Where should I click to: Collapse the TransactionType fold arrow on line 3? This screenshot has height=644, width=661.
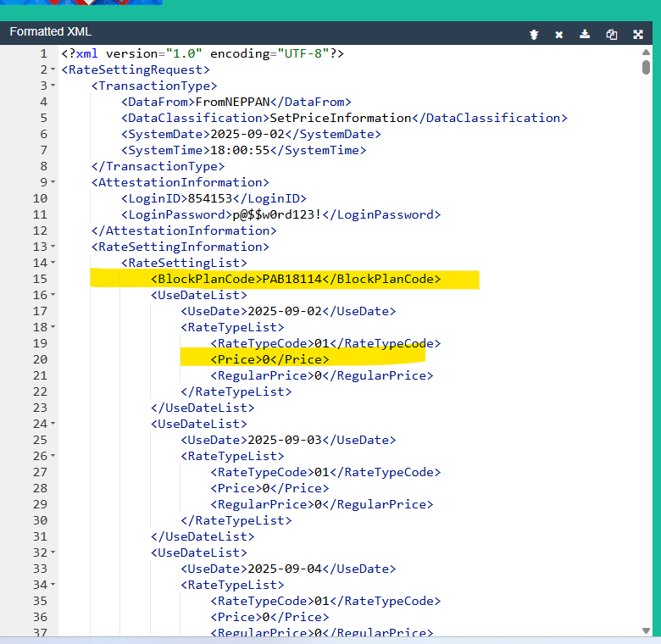(53, 86)
